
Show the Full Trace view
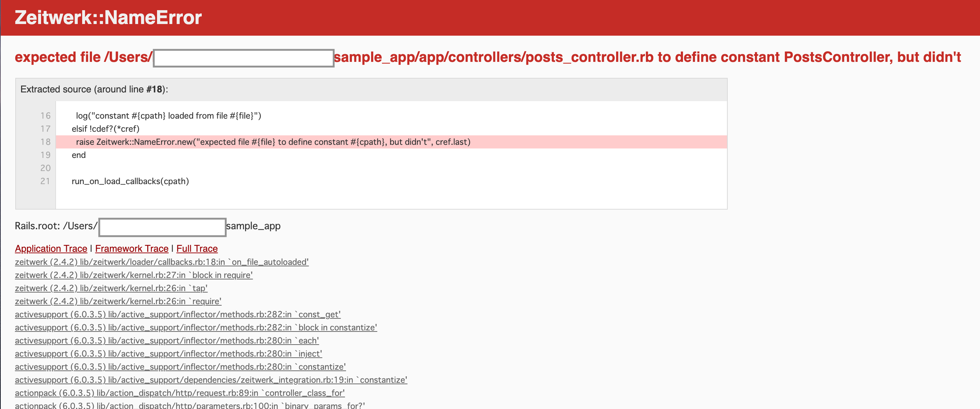(x=197, y=249)
